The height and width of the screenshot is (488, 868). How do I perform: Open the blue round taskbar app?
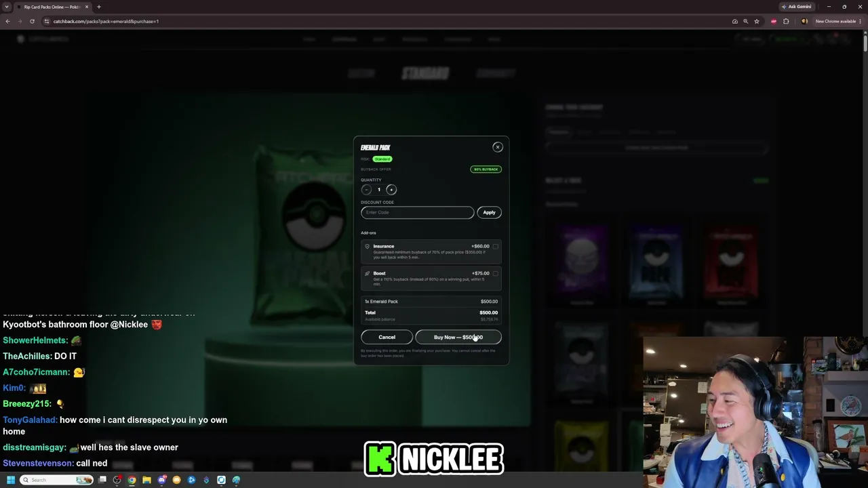coord(192,480)
